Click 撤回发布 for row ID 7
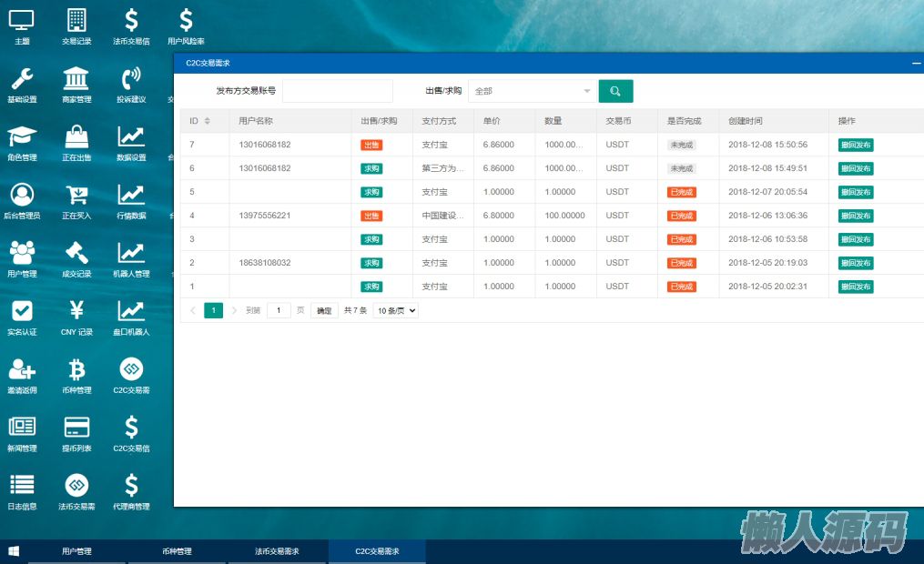Viewport: 924px width, 564px height. tap(855, 145)
